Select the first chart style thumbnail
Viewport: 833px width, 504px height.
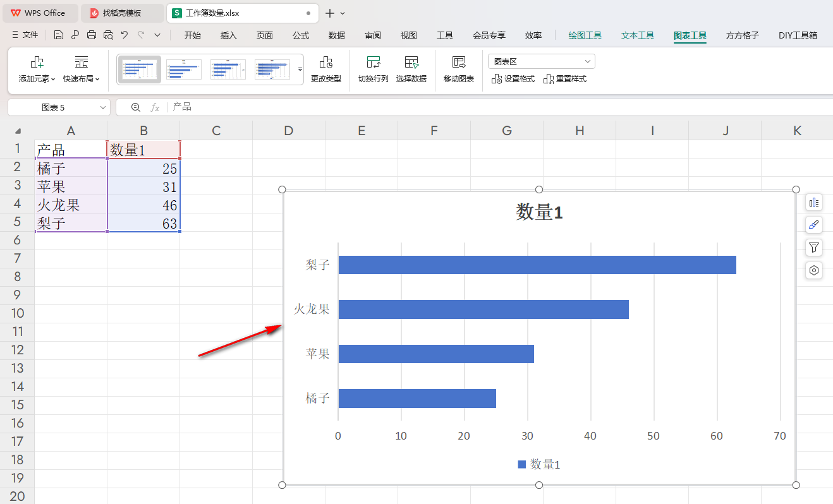(x=140, y=69)
